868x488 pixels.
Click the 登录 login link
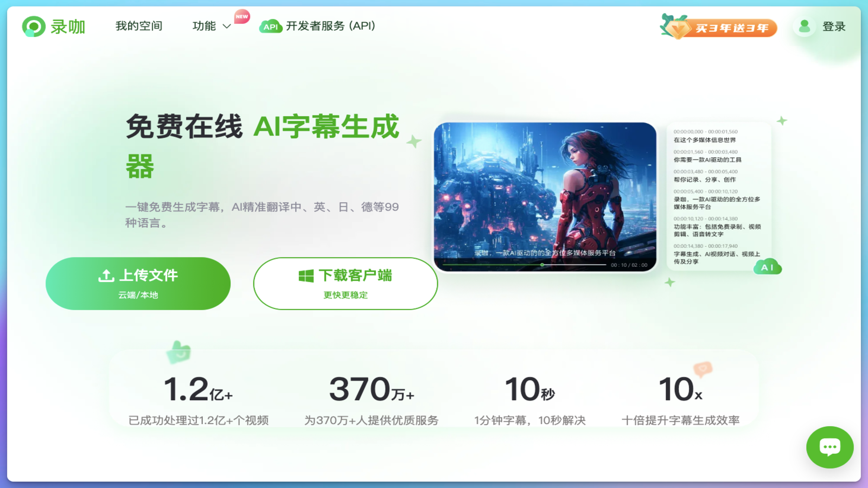tap(834, 27)
